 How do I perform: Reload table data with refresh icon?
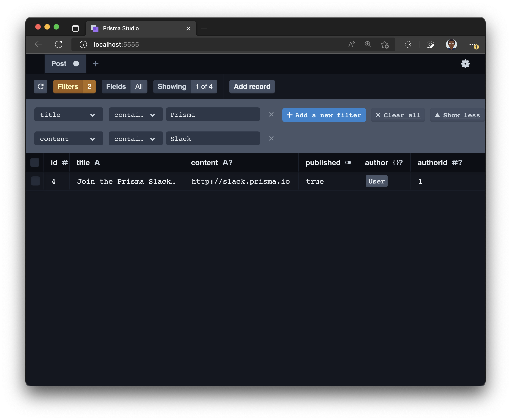[41, 87]
